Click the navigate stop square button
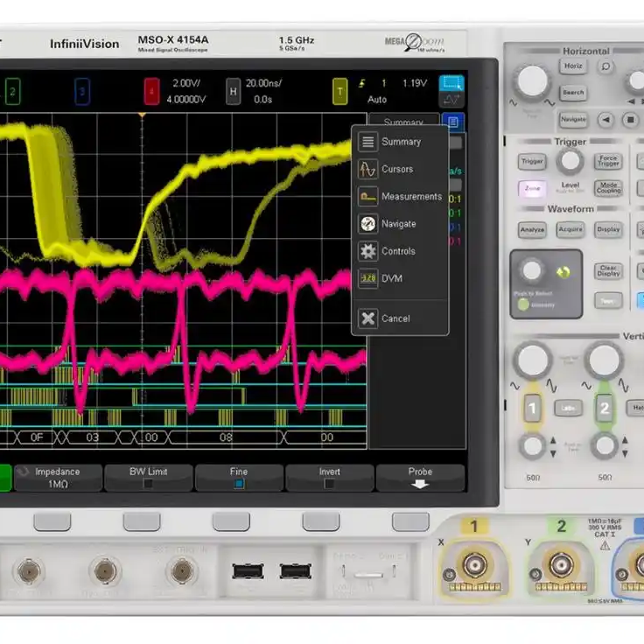The image size is (644, 644). 631,120
